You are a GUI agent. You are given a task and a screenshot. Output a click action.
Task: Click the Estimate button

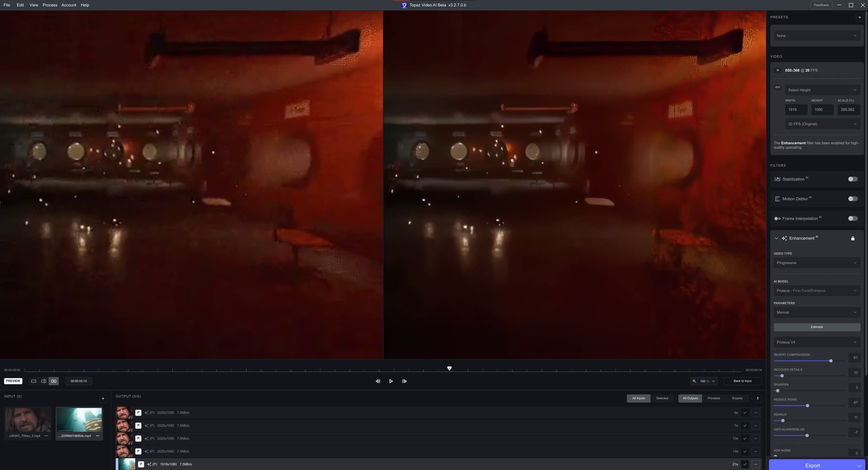click(x=816, y=327)
